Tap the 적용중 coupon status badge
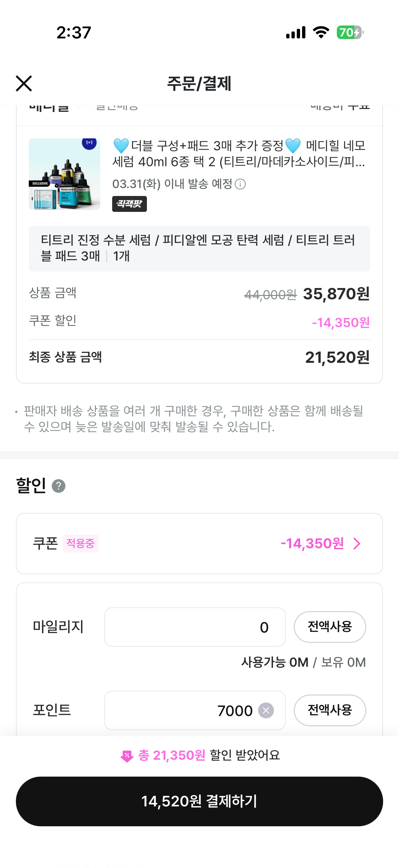399x868 pixels. coord(80,543)
